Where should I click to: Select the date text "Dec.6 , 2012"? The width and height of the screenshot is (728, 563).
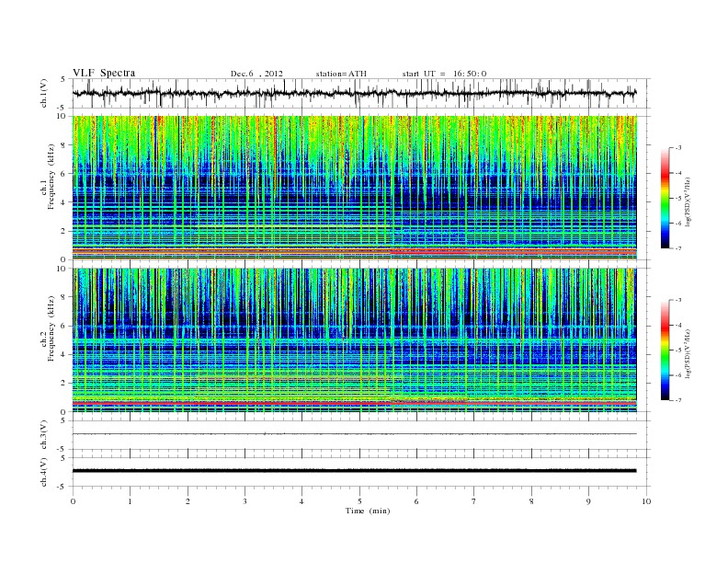(256, 74)
